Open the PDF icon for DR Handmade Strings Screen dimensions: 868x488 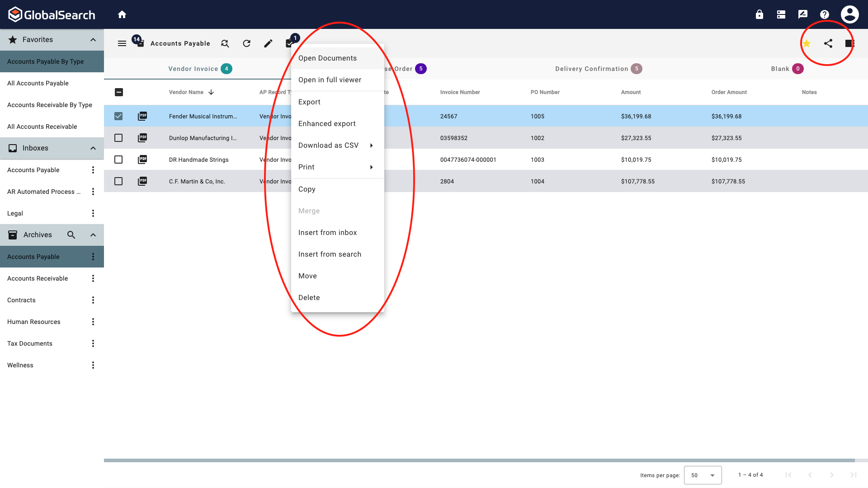(x=142, y=159)
